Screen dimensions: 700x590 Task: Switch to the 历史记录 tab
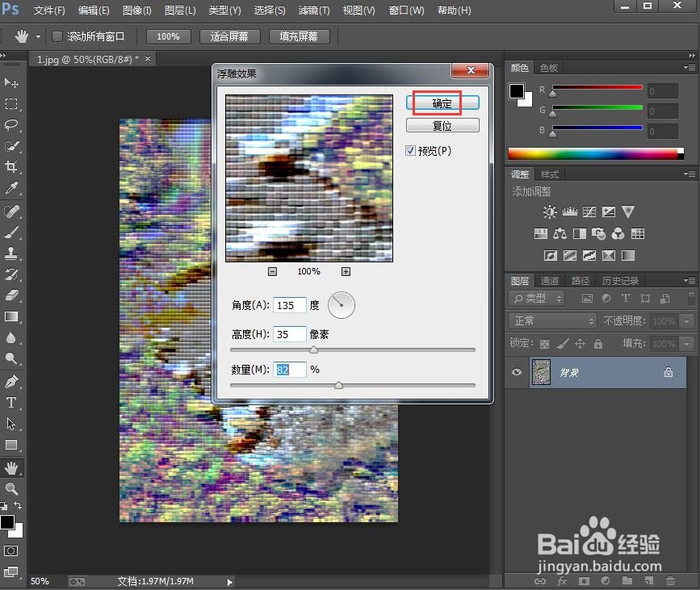pos(620,281)
